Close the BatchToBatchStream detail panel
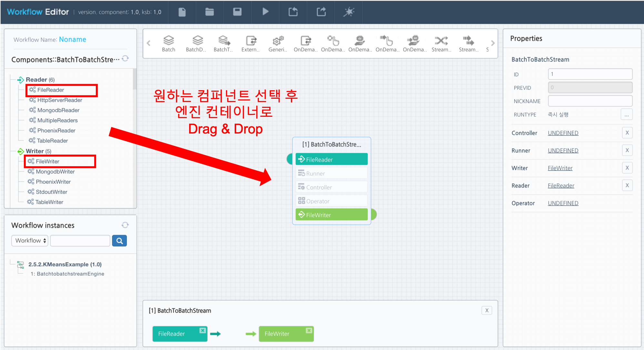Image resolution: width=644 pixels, height=350 pixels. (487, 311)
